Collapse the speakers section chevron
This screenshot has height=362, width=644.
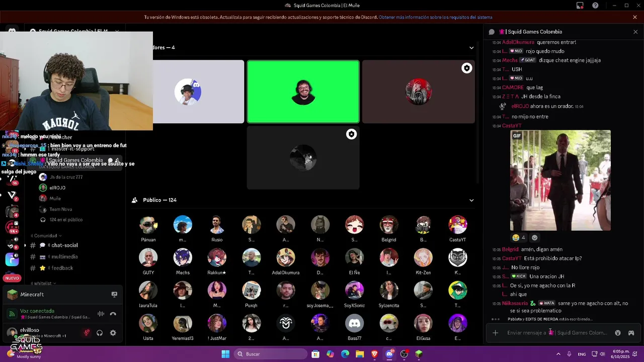pos(471,48)
